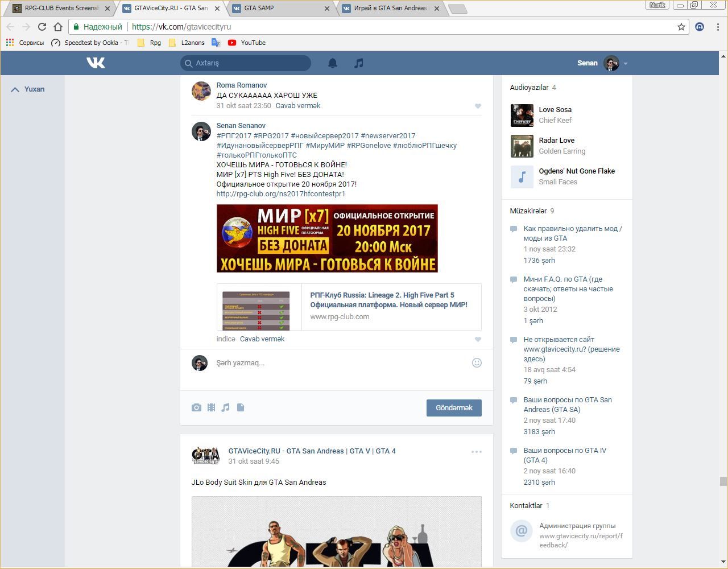Attach a video to the comment
728x569 pixels.
click(211, 407)
